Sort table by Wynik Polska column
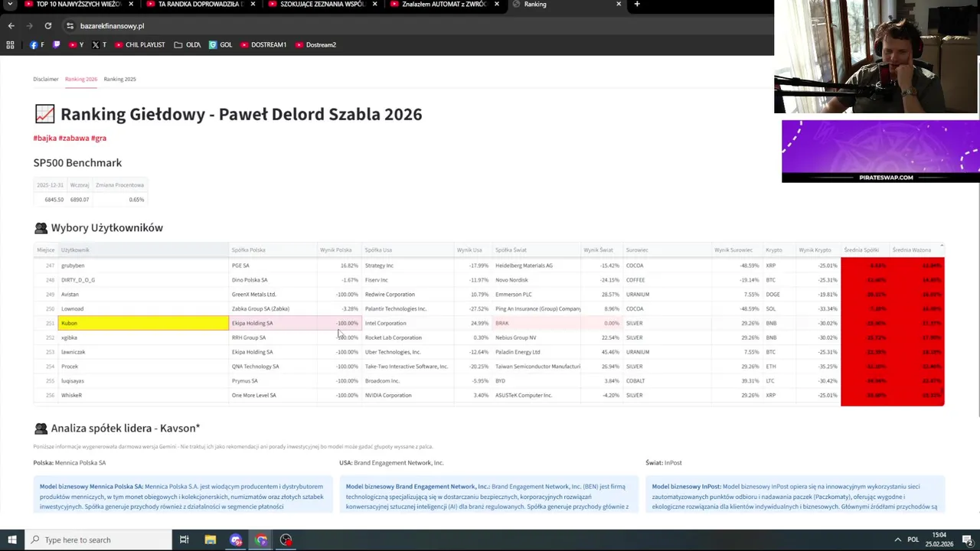 339,250
